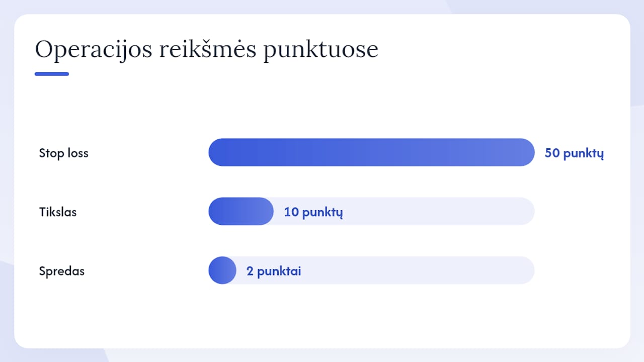This screenshot has width=644, height=362.
Task: Click the "50 punktų" value label
Action: pos(574,153)
